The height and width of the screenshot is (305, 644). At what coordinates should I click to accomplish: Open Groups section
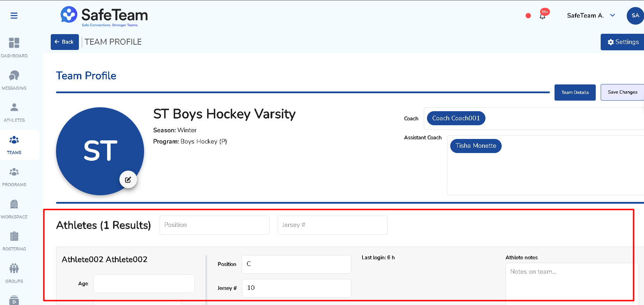click(x=14, y=273)
